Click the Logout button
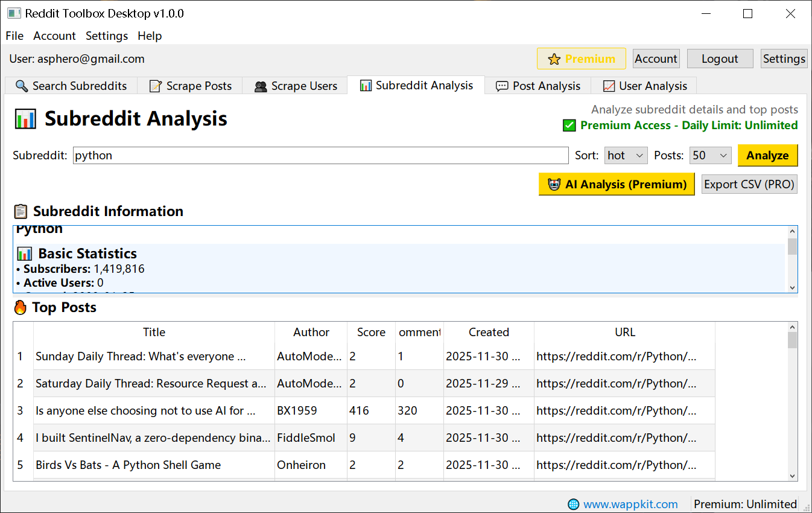812x513 pixels. point(720,59)
